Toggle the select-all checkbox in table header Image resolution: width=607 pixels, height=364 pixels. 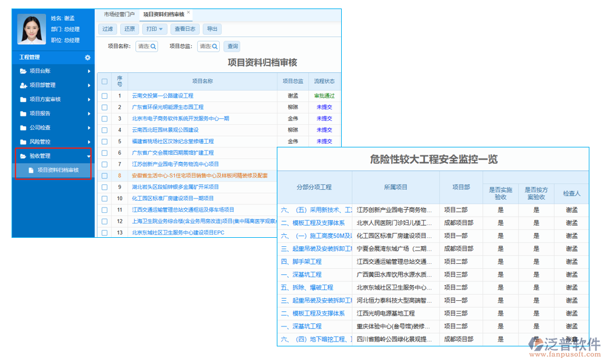(x=104, y=81)
